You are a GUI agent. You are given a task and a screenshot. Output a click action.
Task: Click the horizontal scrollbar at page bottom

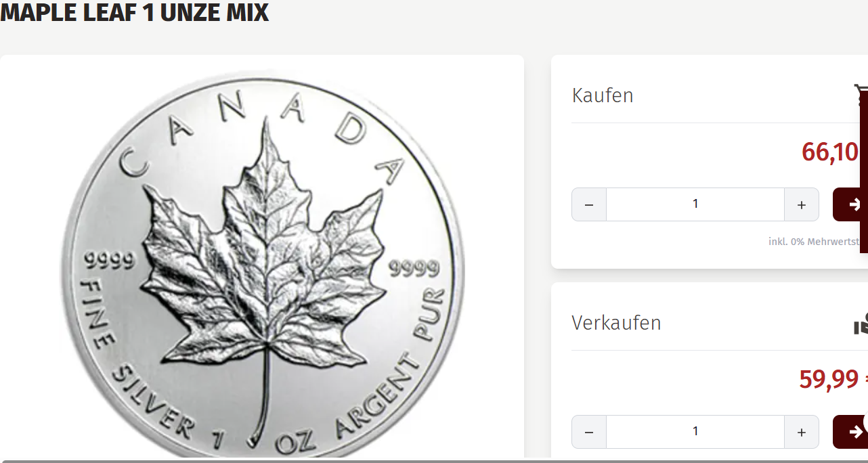433,461
